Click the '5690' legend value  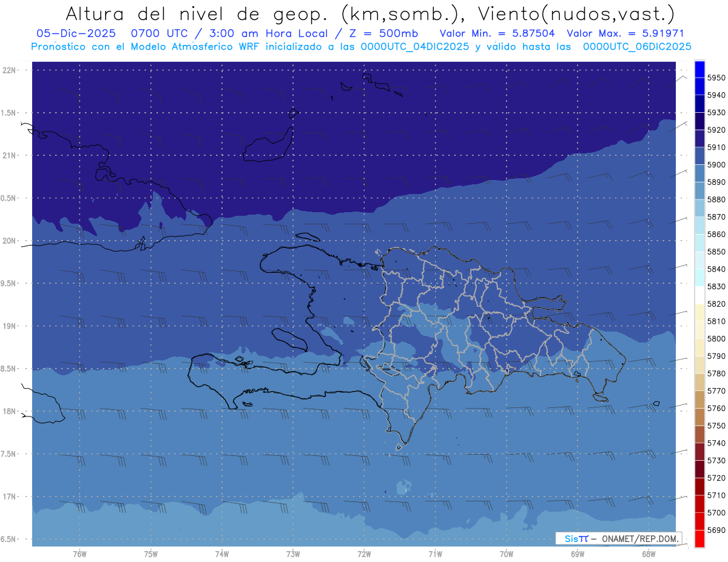pyautogui.click(x=716, y=530)
